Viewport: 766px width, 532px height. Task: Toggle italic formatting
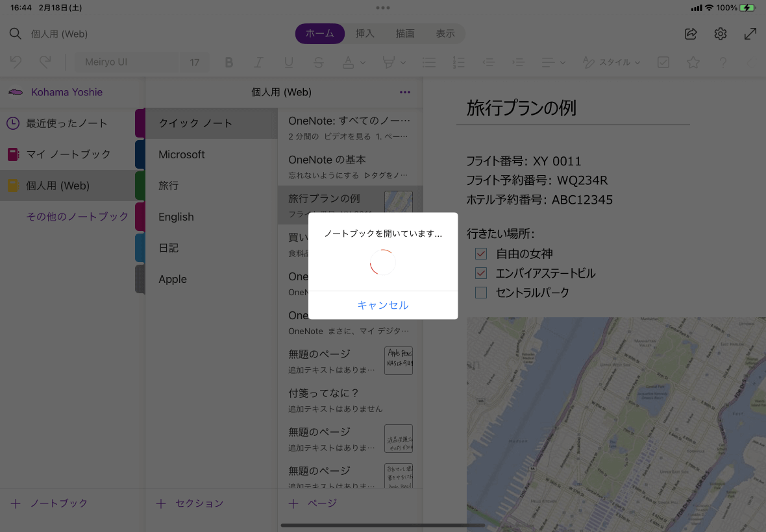(x=258, y=62)
